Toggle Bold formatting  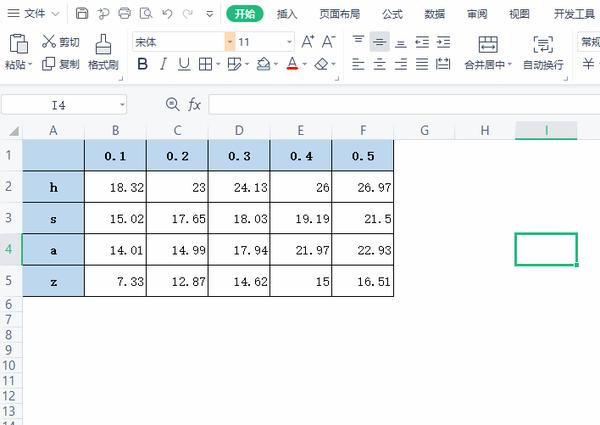pos(142,64)
